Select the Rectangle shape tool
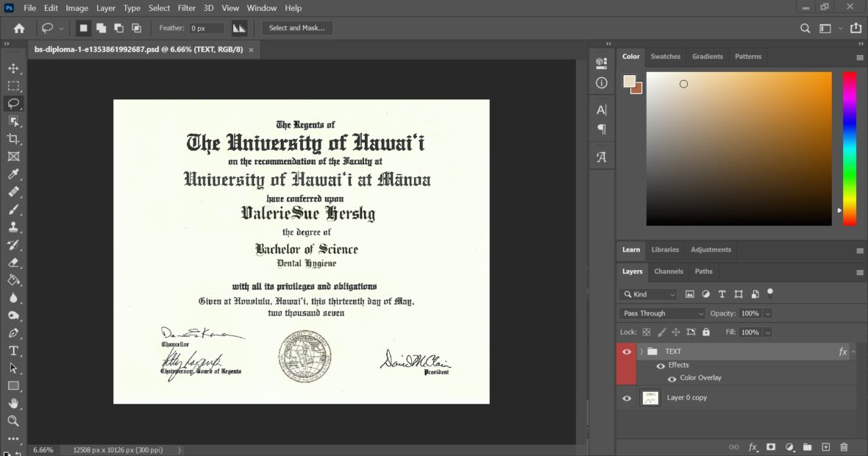The width and height of the screenshot is (868, 456). click(13, 385)
